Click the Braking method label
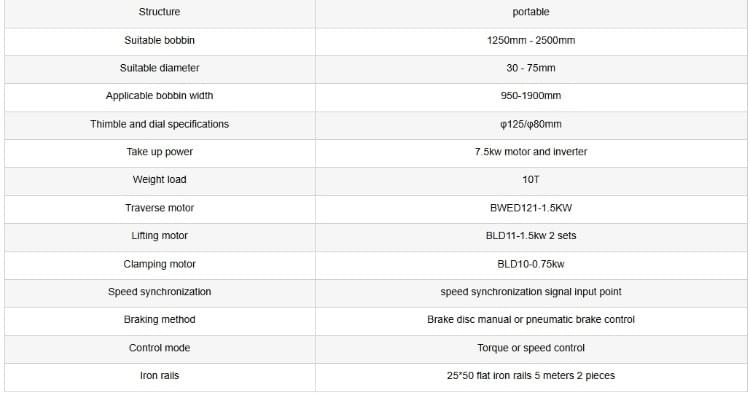 pyautogui.click(x=160, y=320)
